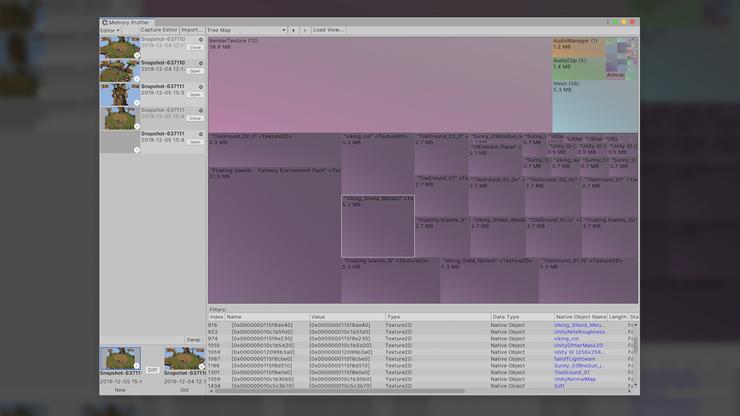Screen dimensions: 740x416
Task: Open Snapshot-637111 with the blank thumbnail
Action: (x=195, y=142)
